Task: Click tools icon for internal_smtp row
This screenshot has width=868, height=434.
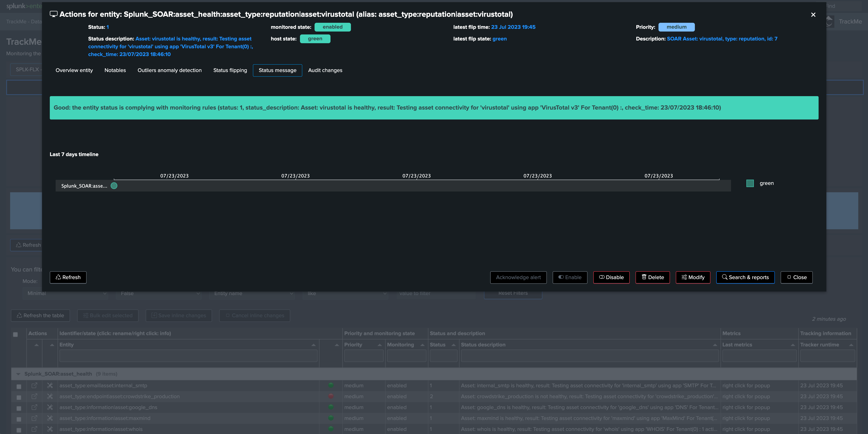Action: [50, 385]
